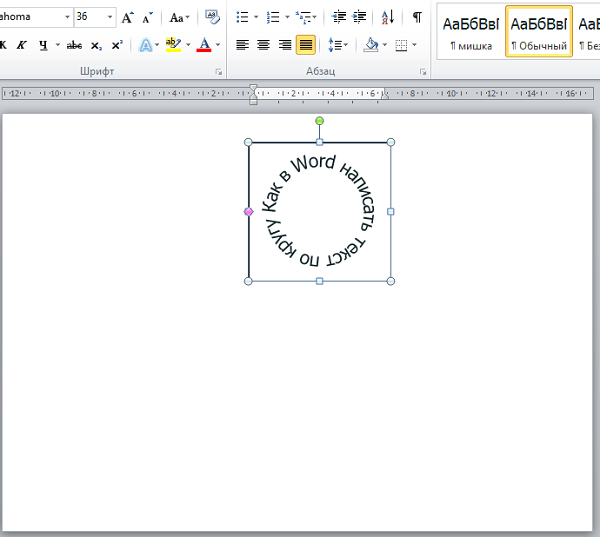This screenshot has width=600, height=537.
Task: Select the мишка style
Action: [x=471, y=31]
